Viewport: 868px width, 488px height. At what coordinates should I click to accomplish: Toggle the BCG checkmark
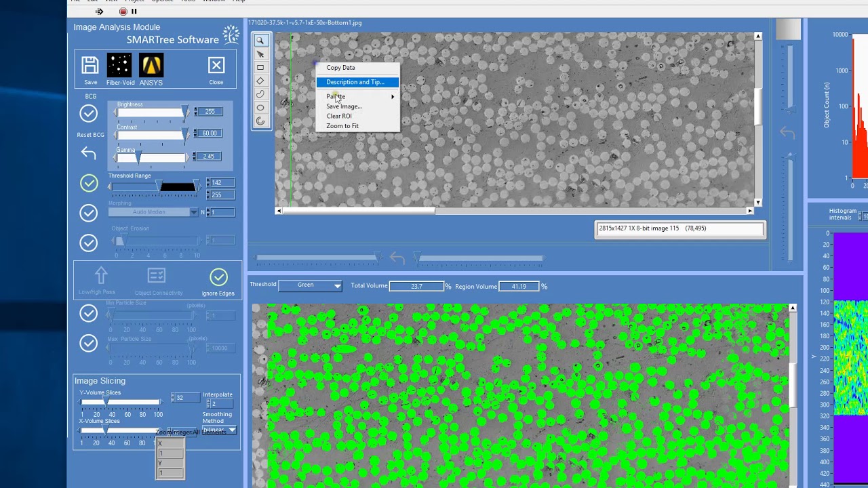tap(89, 113)
